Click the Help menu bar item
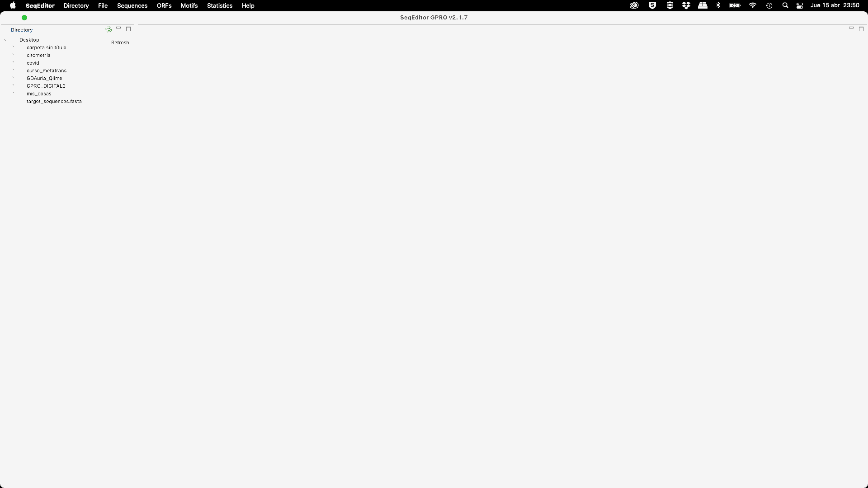Screen dimensions: 868x488 pos(248,5)
